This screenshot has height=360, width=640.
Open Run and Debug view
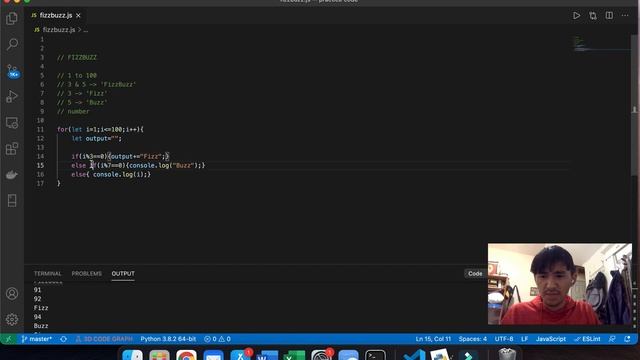pyautogui.click(x=12, y=96)
